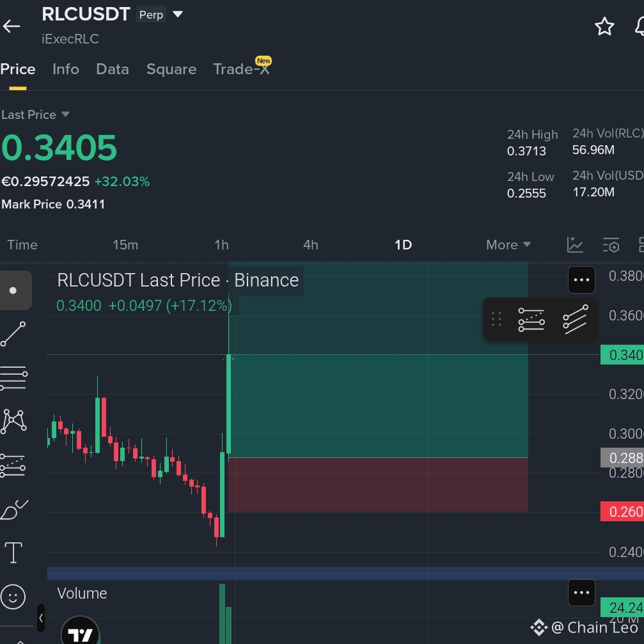
Task: Open the emoji sticker tool
Action: click(13, 597)
